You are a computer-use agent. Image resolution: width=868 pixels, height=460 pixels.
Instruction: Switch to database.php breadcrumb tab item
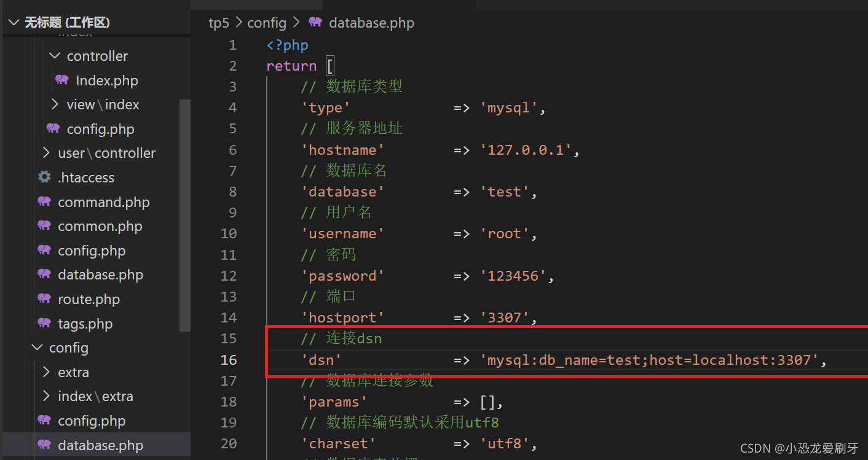coord(371,23)
